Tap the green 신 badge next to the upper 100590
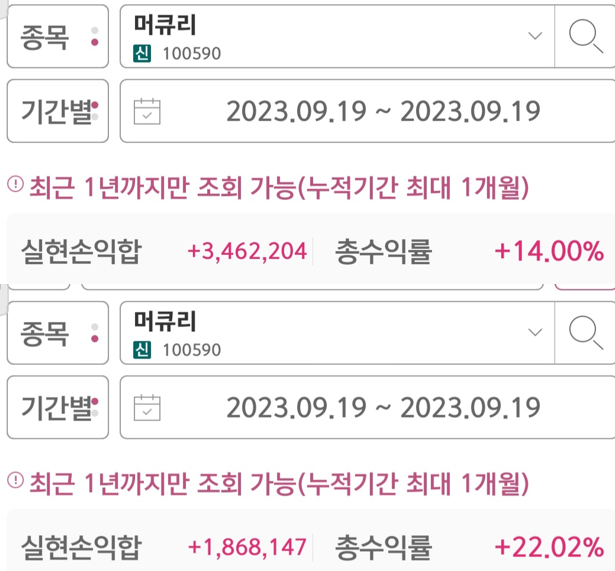Screen dimensions: 615x571 click(x=142, y=53)
